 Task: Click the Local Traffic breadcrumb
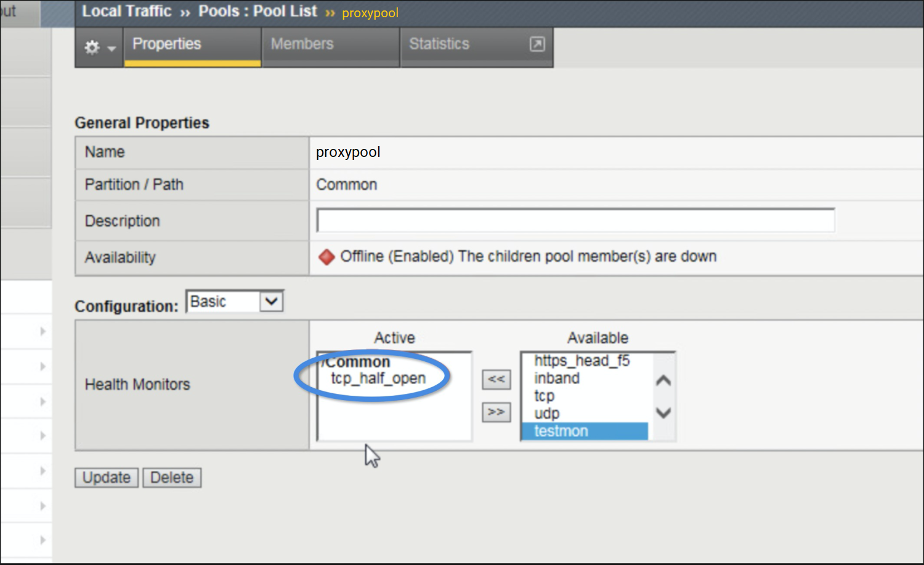point(127,11)
